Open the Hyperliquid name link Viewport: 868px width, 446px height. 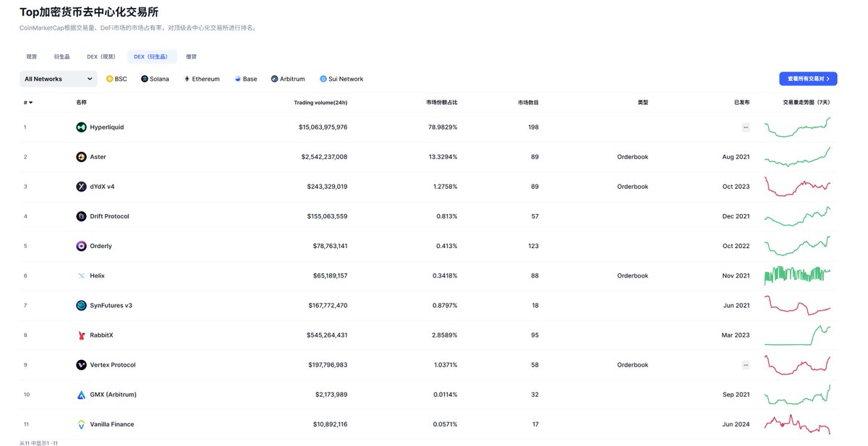click(106, 127)
